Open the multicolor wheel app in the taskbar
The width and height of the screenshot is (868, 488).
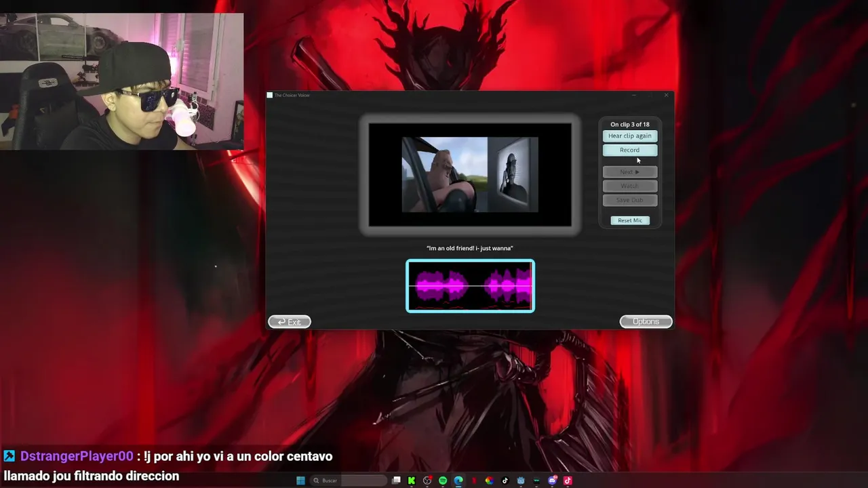(489, 481)
